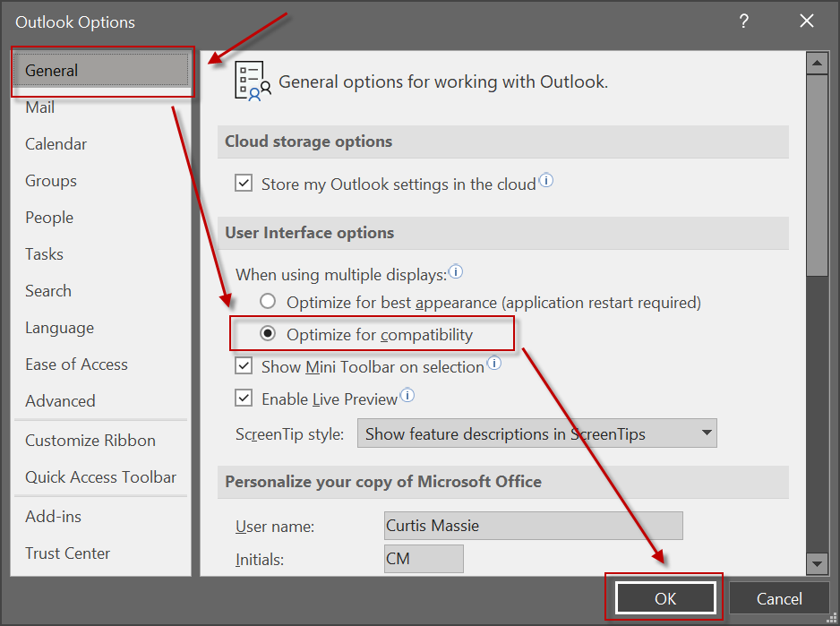Click the User Interface options heading
Screen dimensions: 840x626
(x=310, y=233)
